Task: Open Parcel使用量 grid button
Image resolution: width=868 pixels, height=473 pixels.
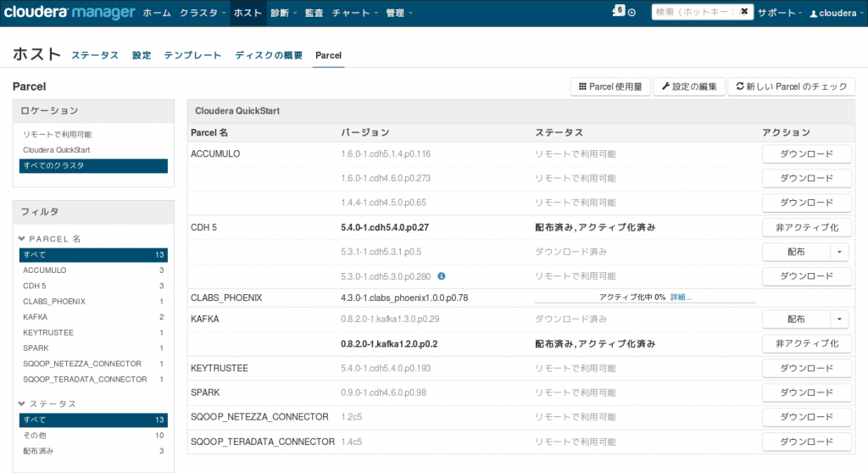Action: 610,86
